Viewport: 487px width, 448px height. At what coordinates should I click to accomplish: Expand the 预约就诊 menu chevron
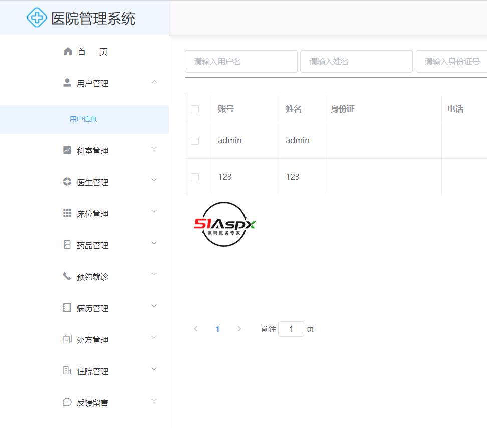point(154,275)
